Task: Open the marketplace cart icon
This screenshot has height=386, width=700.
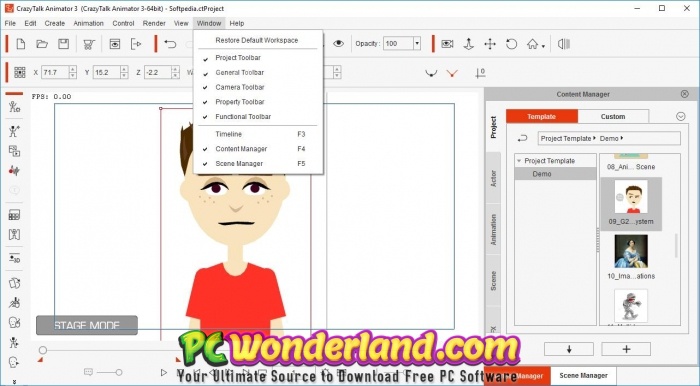Action: pos(89,44)
